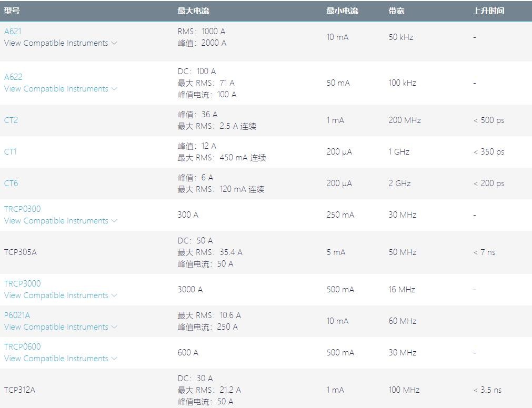The height and width of the screenshot is (408, 532).
Task: Open the CT1 model link
Action: pos(10,152)
